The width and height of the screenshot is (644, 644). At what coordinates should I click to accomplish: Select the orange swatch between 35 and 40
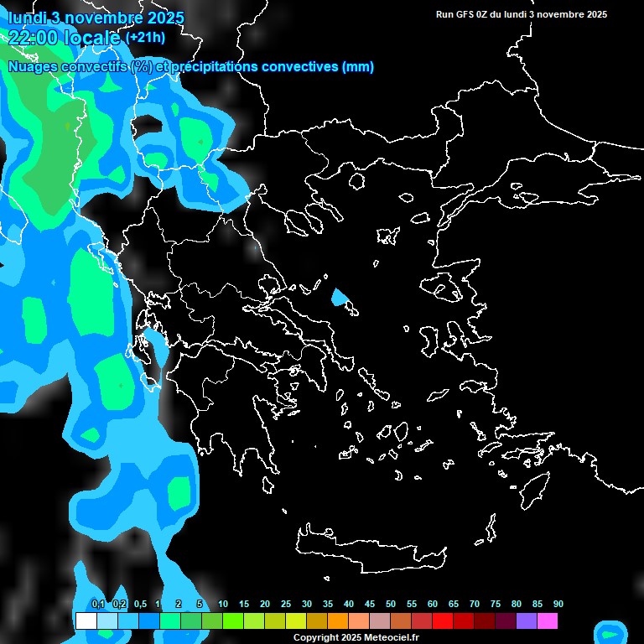click(338, 621)
